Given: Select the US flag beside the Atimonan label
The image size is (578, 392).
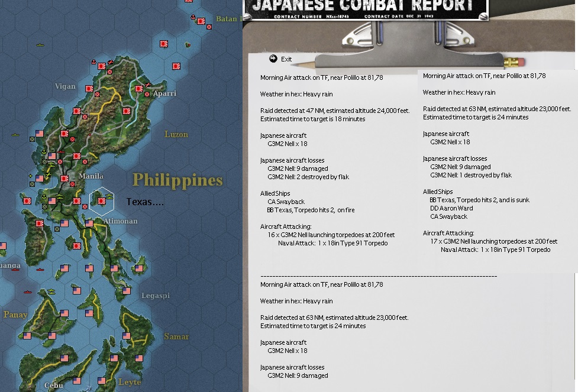Looking at the screenshot, I should click(x=89, y=223).
